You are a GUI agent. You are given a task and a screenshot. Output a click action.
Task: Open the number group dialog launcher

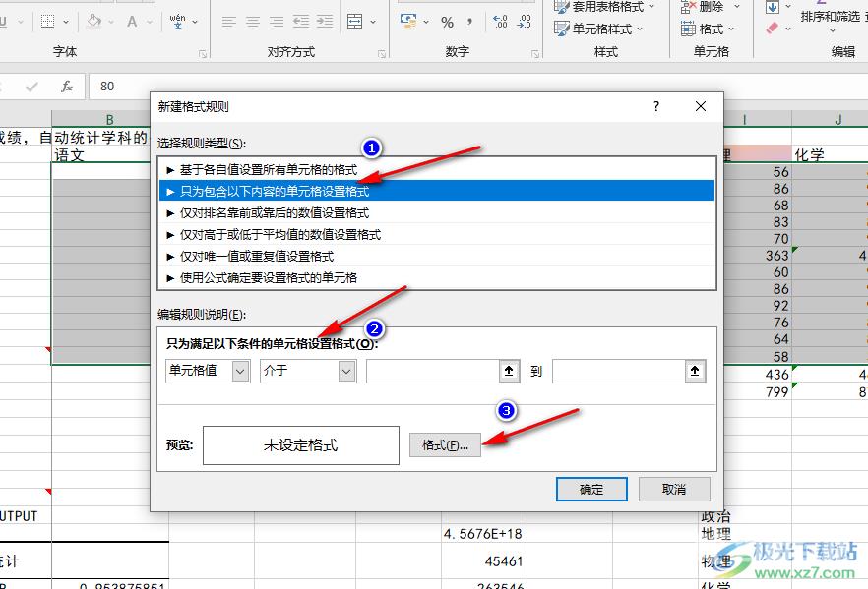pos(535,54)
